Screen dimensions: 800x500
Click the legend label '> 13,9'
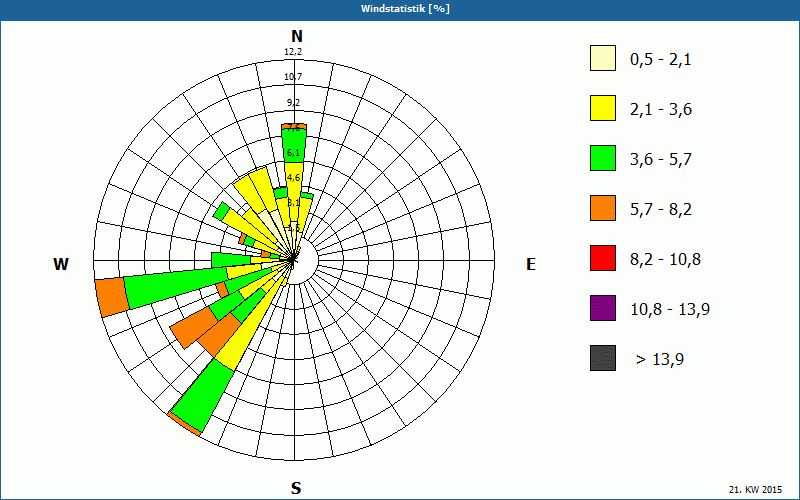coord(660,360)
